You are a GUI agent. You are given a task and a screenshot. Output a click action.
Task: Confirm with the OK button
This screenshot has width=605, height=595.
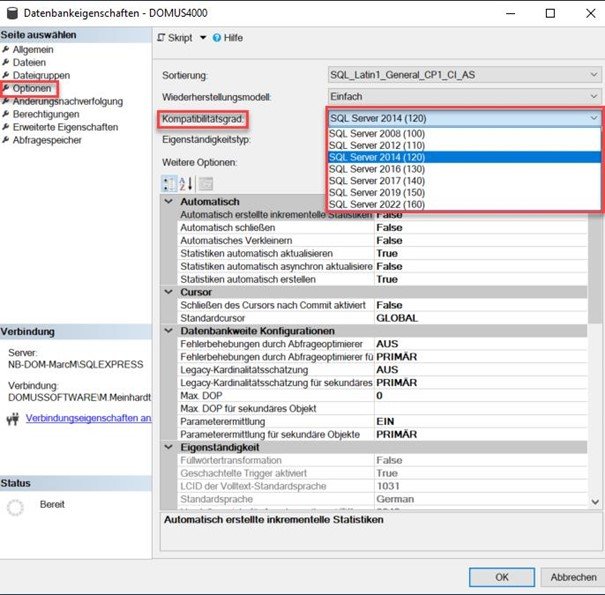tap(502, 577)
